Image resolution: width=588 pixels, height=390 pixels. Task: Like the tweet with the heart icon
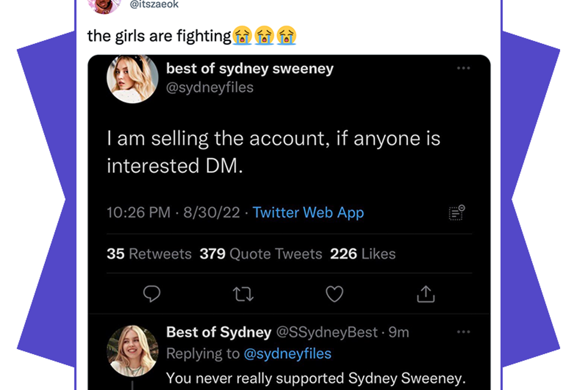pos(334,294)
